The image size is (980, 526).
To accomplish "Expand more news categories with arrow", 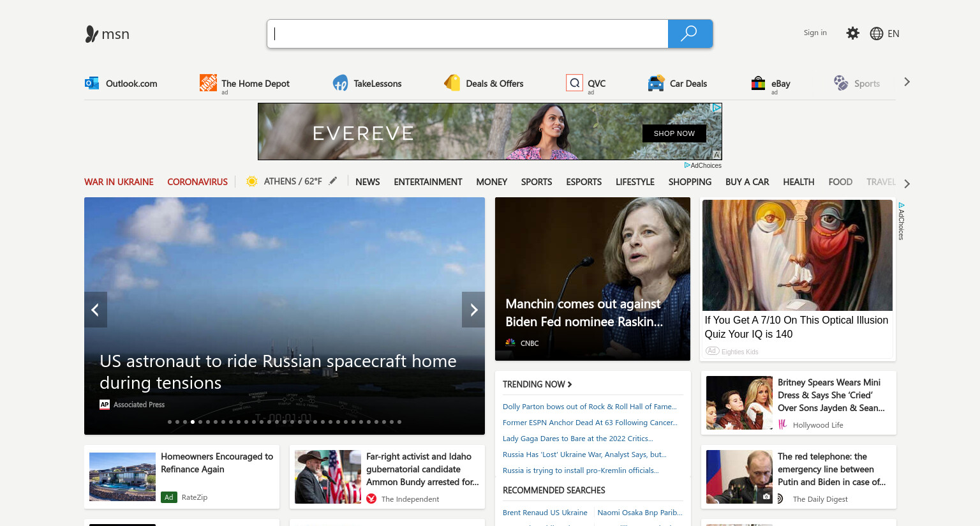I will tap(907, 184).
